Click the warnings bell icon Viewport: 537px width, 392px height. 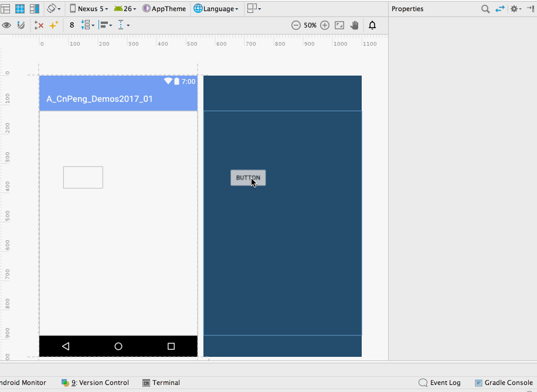click(372, 25)
